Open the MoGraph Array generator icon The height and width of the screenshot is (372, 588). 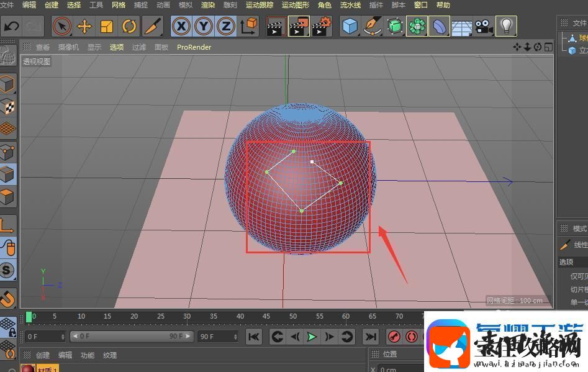tap(417, 26)
